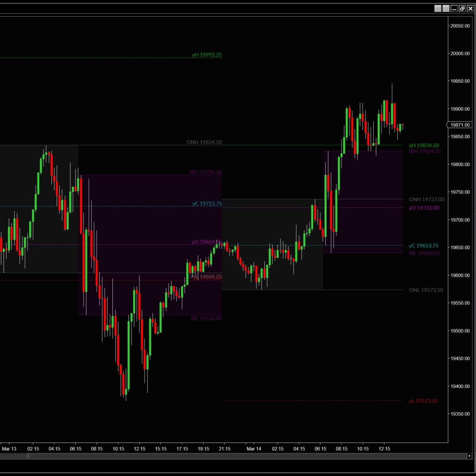Select the ONL 19573.50 label
Viewport: 476px width, 476px height.
425,290
